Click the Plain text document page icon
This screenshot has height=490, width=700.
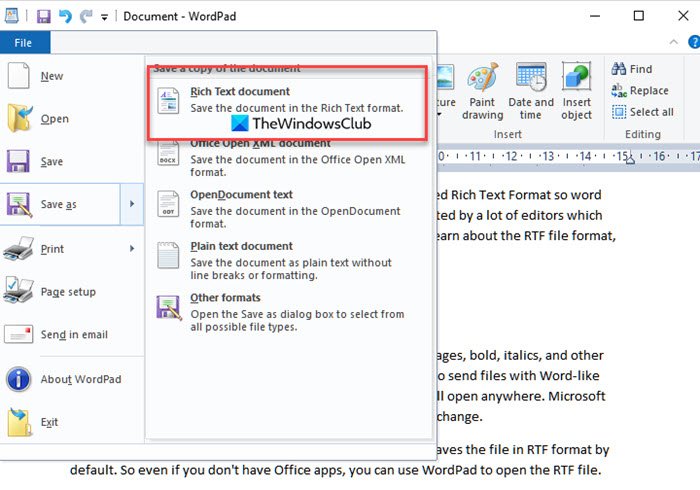coord(168,255)
